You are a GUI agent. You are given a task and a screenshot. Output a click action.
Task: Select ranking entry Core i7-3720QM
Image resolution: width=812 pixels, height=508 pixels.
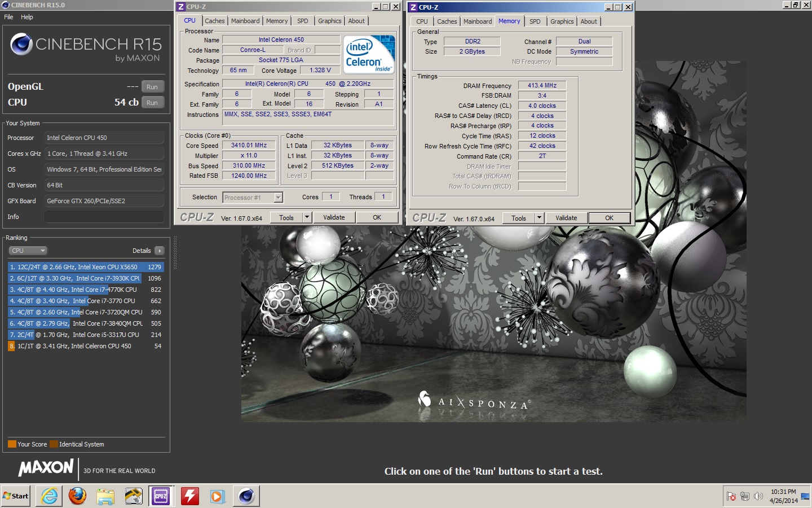[86, 312]
